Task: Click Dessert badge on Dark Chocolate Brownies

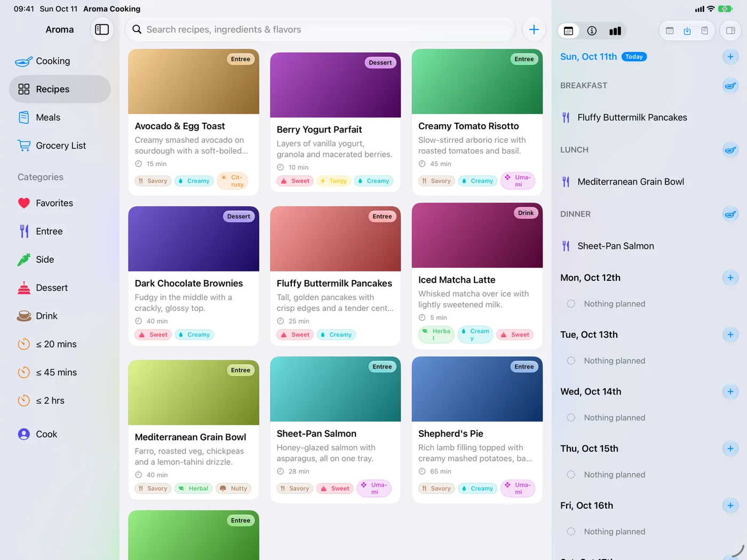Action: pos(239,217)
